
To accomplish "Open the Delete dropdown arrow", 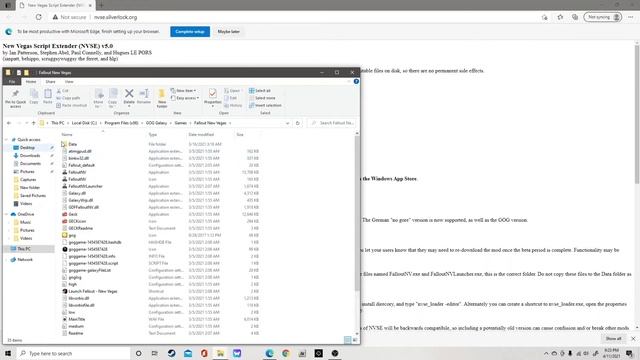I will pyautogui.click(x=129, y=107).
